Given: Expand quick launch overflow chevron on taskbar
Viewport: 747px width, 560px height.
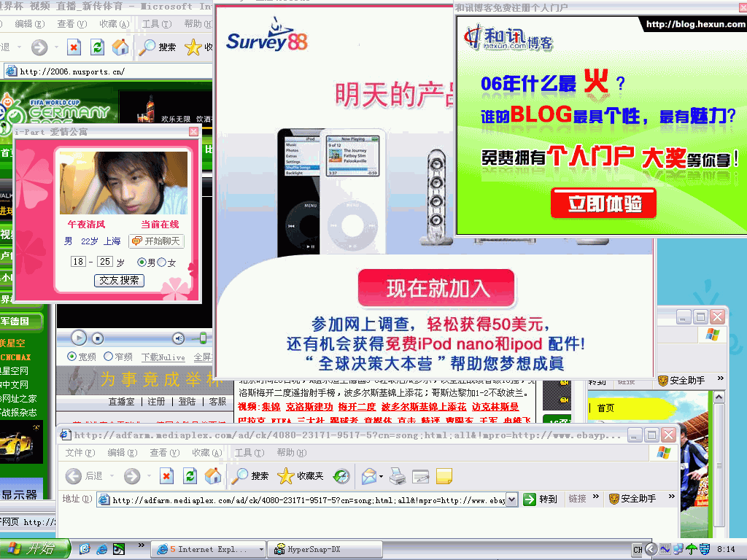Looking at the screenshot, I should point(141,545).
